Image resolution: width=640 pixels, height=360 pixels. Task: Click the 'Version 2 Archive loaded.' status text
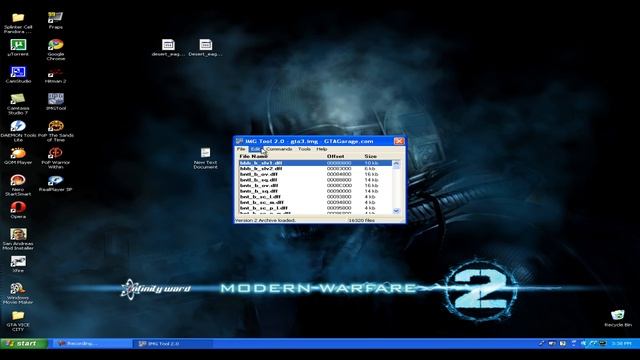[x=265, y=220]
